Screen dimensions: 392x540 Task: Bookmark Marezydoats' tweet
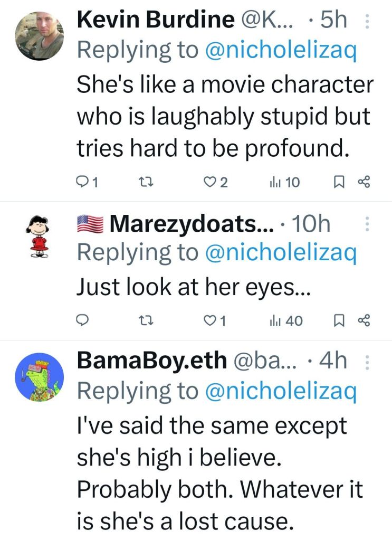click(340, 320)
